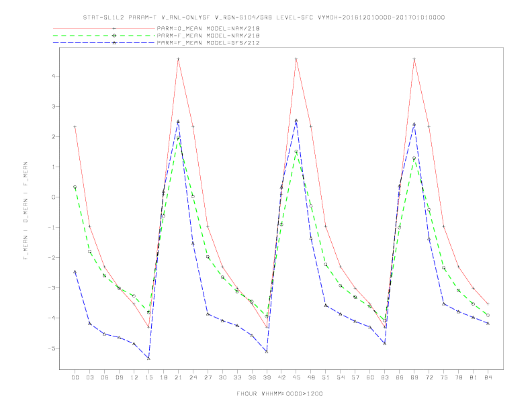
Task: Click y-axis tick label -5
Action: (52, 349)
